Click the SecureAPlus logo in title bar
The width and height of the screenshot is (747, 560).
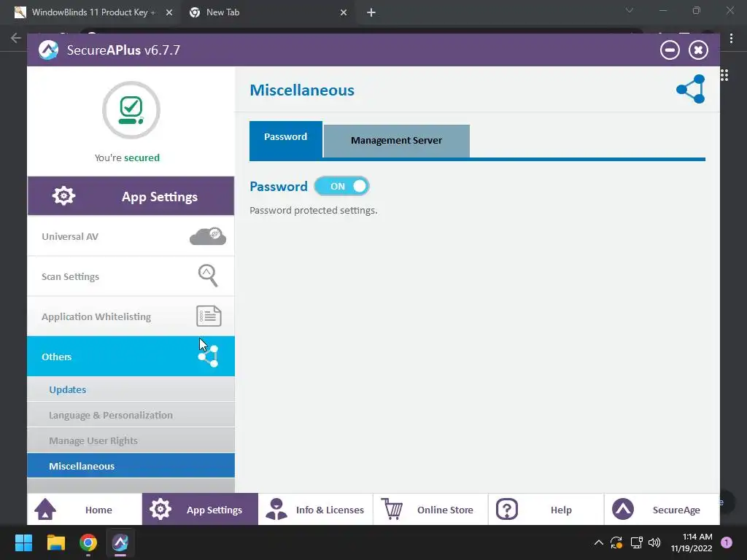click(x=49, y=50)
